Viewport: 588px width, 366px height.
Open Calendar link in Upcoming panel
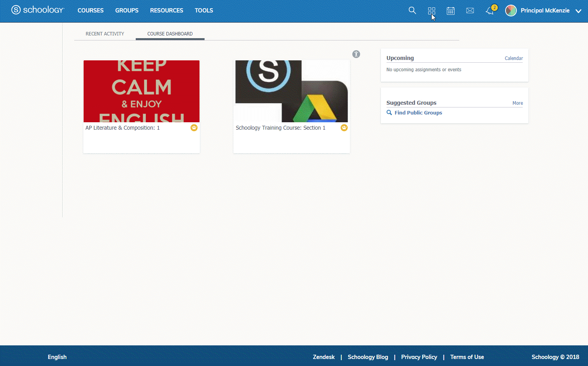[x=513, y=58]
